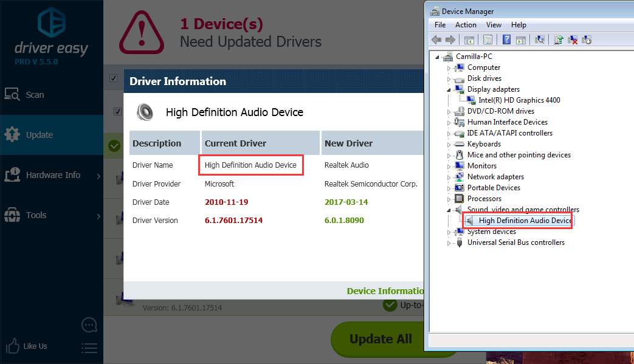This screenshot has width=634, height=364.
Task: Select Portable Devices in the tree
Action: pos(494,187)
